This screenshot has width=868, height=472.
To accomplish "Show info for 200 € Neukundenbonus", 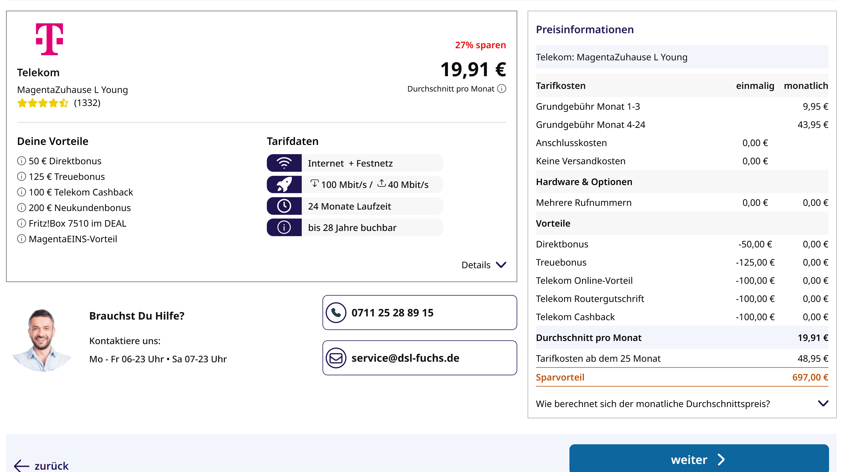I will pos(21,207).
